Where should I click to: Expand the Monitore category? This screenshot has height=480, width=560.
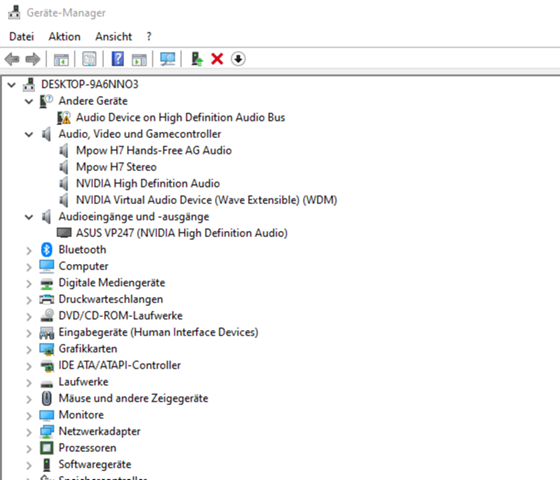[29, 416]
